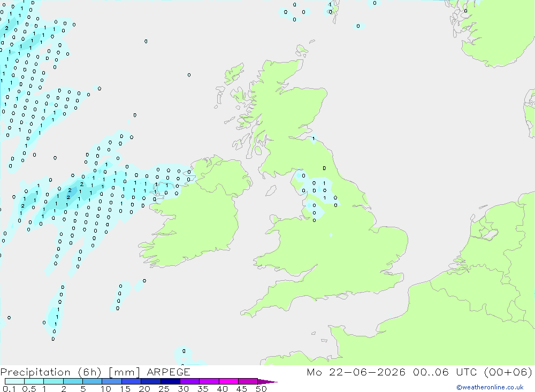
Task: Select the lightest 0.1 to 0.5 legend swatch
Action: 14,381
